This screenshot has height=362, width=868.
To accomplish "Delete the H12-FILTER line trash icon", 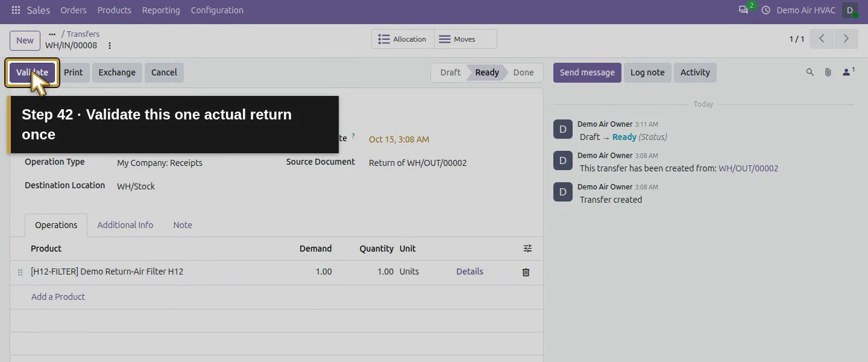I will [x=526, y=272].
